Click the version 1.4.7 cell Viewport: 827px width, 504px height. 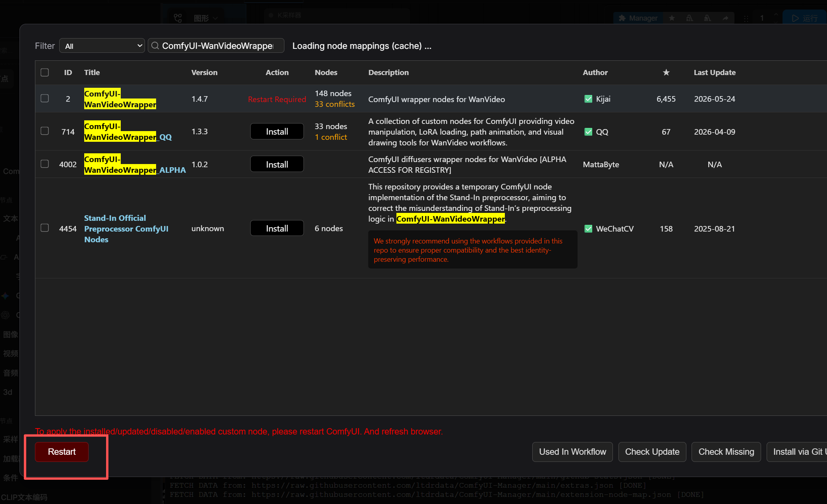[x=199, y=99]
